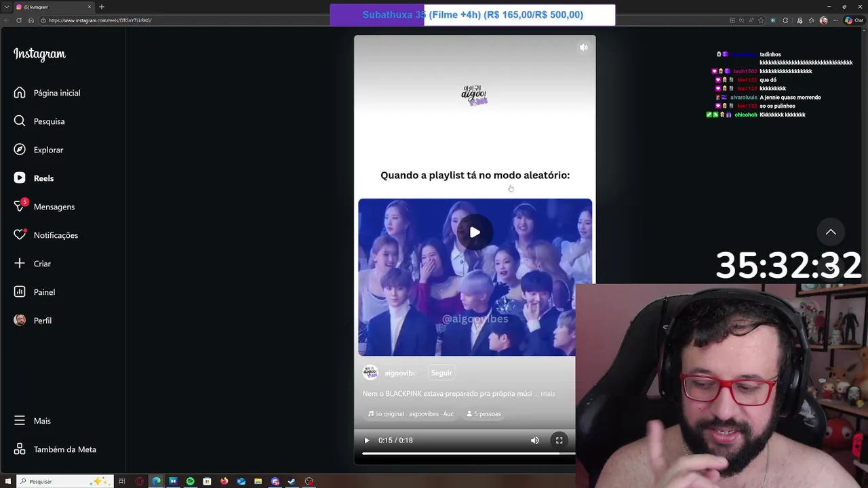Open Microsoft Store on taskbar
868x488 pixels.
(x=207, y=481)
